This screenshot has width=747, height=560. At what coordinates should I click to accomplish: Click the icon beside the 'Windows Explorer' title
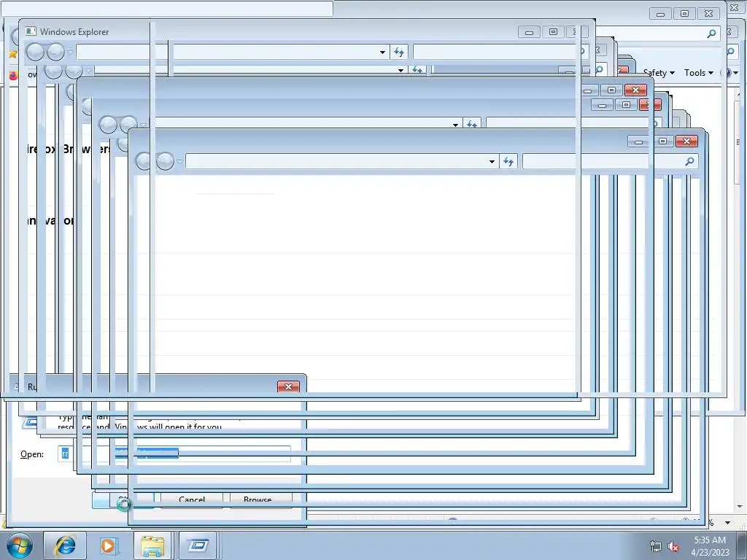31,31
